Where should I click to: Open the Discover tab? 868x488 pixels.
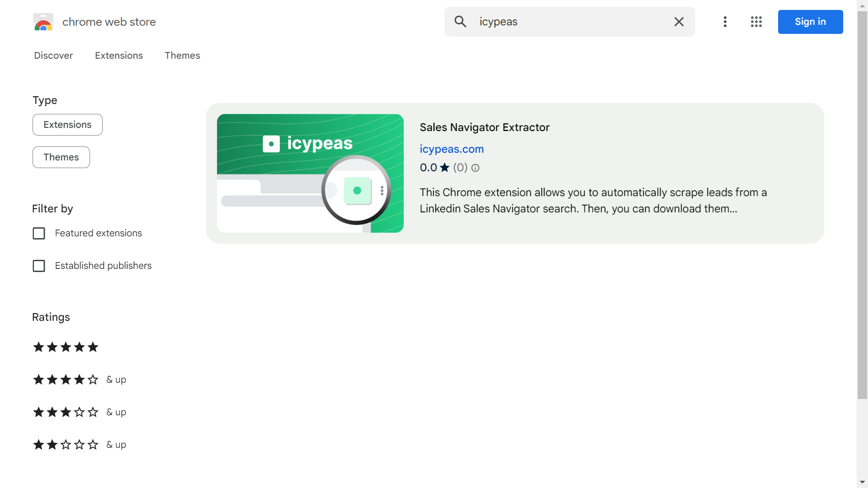53,56
